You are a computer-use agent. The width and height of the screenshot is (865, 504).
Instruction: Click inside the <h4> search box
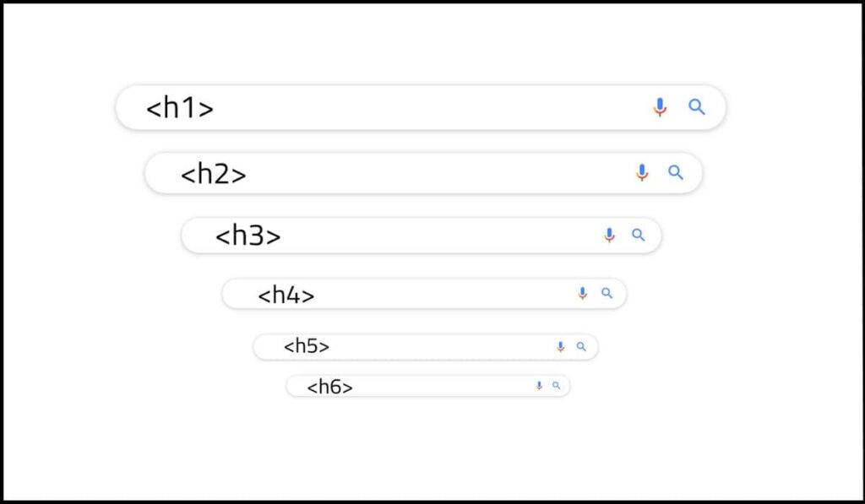click(x=439, y=294)
